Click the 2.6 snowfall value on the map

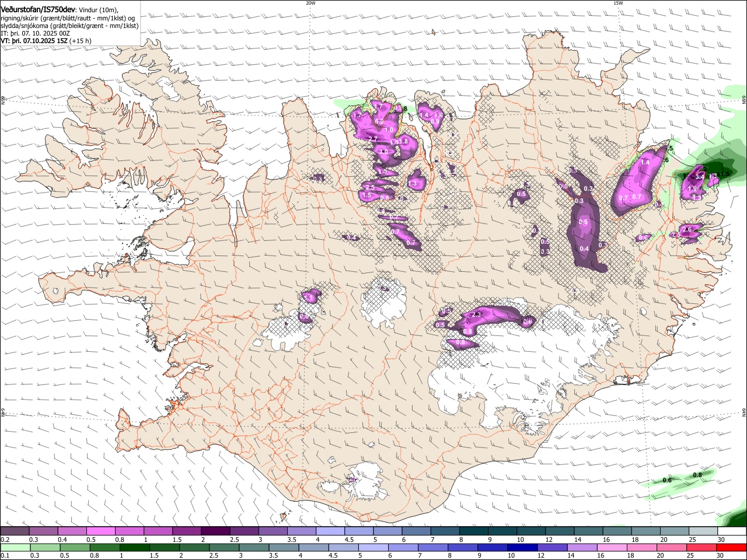tap(687, 230)
